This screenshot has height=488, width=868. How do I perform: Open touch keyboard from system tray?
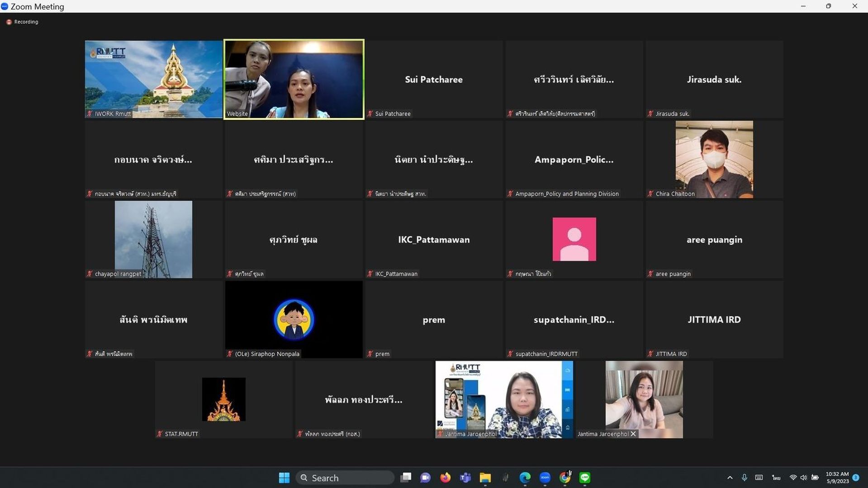tap(759, 478)
